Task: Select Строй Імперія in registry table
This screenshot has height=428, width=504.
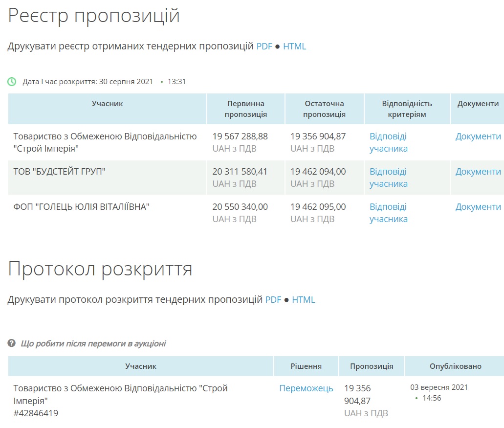Action: click(x=105, y=142)
